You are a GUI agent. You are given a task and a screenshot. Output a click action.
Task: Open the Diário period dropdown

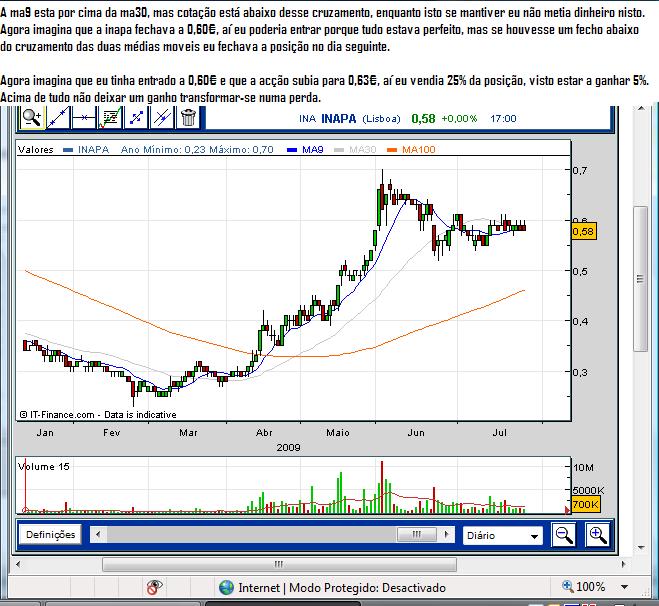point(503,535)
